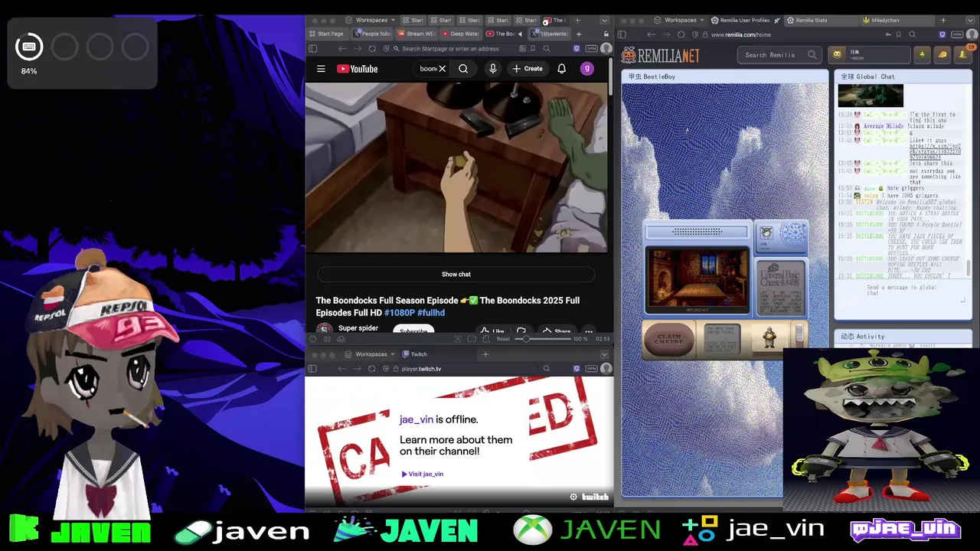Click the YouTube search magnifier button

[463, 69]
